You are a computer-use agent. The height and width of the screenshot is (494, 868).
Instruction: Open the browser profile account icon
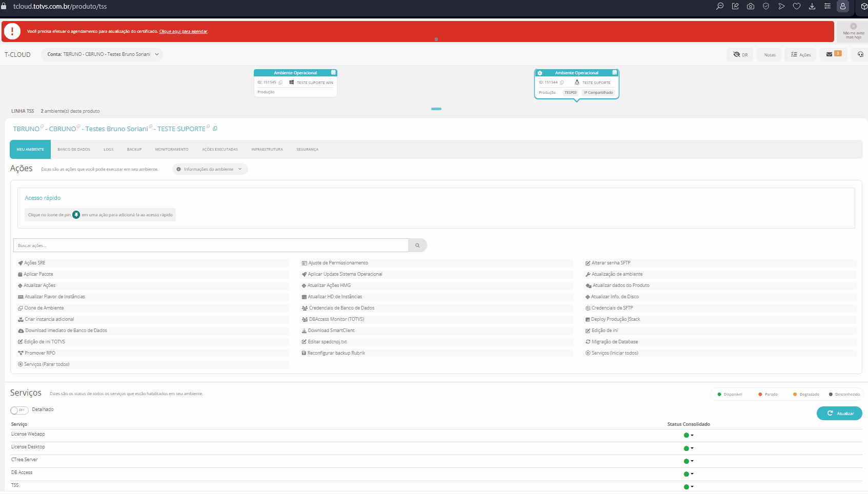[843, 6]
